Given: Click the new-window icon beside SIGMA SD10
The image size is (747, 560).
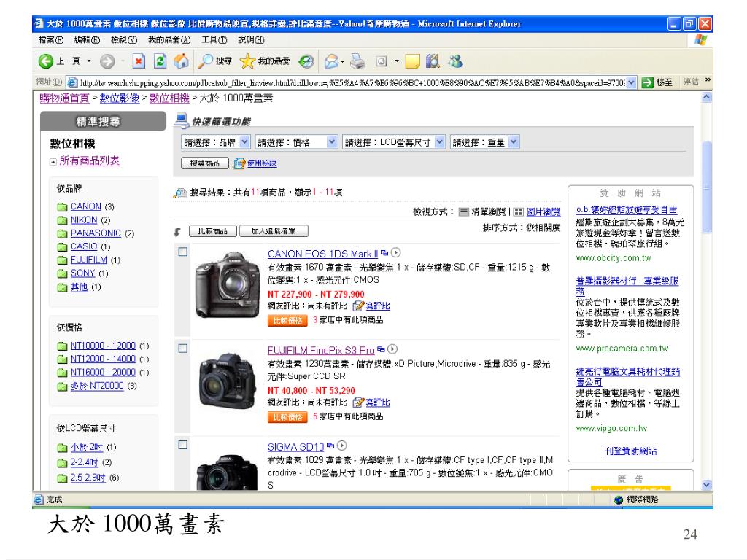Looking at the screenshot, I should coord(330,446).
